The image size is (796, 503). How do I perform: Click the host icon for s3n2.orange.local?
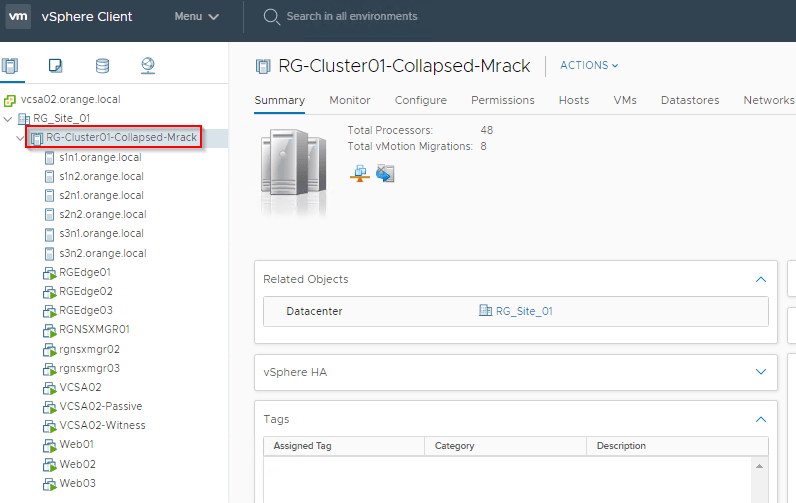(x=49, y=253)
